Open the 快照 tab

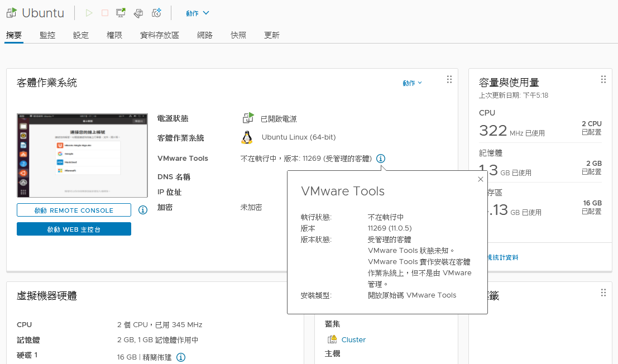pyautogui.click(x=238, y=35)
